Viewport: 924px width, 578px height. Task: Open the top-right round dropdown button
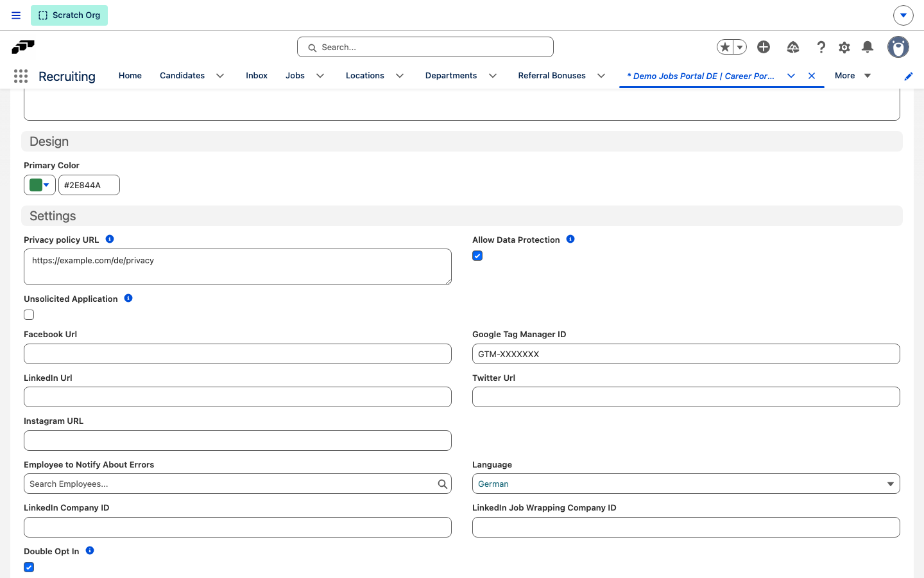(903, 15)
